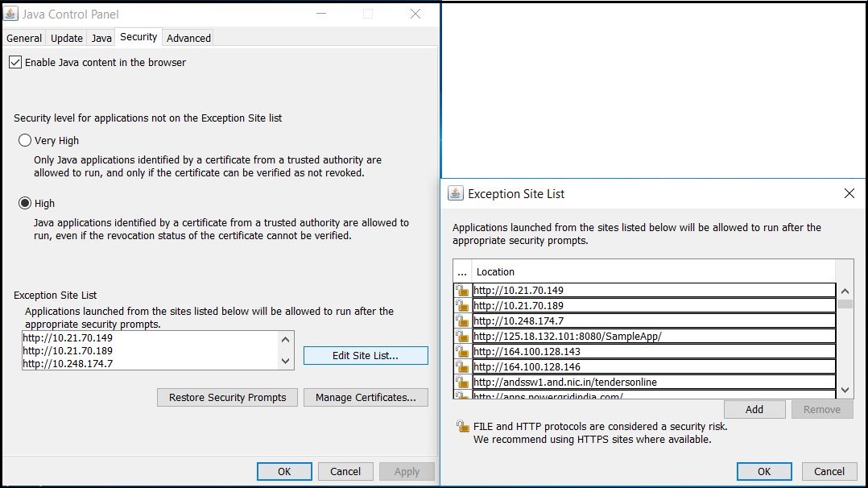Click the lock beside http://andssw1.and.nic.in/tendersonline
Image resolution: width=868 pixels, height=488 pixels.
pos(462,382)
